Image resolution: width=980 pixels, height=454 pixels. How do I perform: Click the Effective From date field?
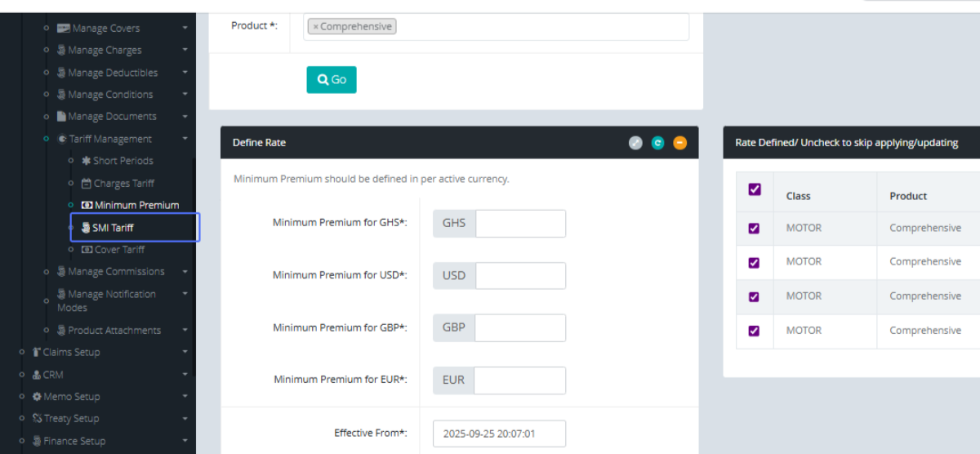coord(499,434)
